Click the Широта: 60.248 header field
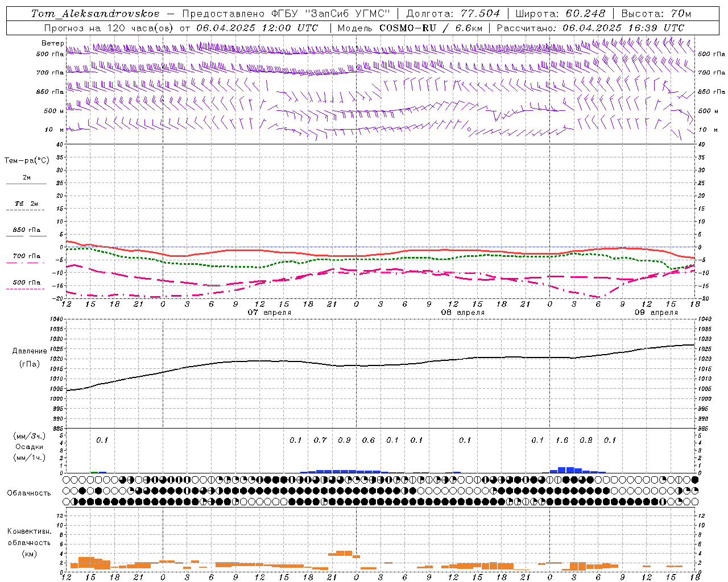 (x=560, y=14)
